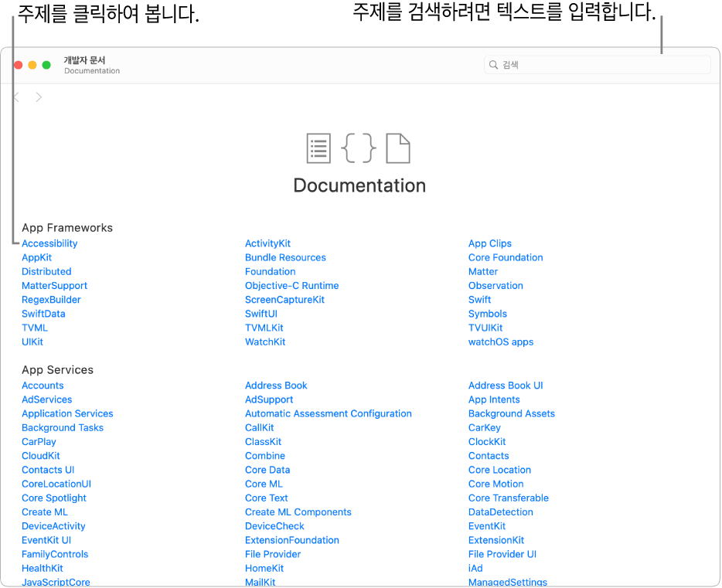Open Bundle Resources documentation
Screen dimensions: 722x588
[x=285, y=257]
